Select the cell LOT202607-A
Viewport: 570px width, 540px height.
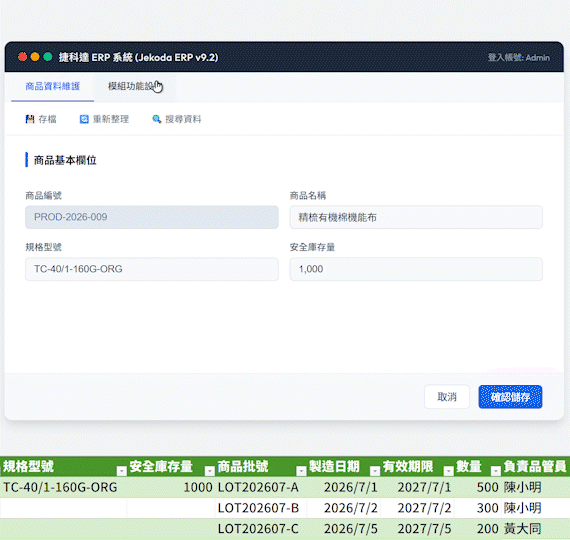tap(261, 487)
